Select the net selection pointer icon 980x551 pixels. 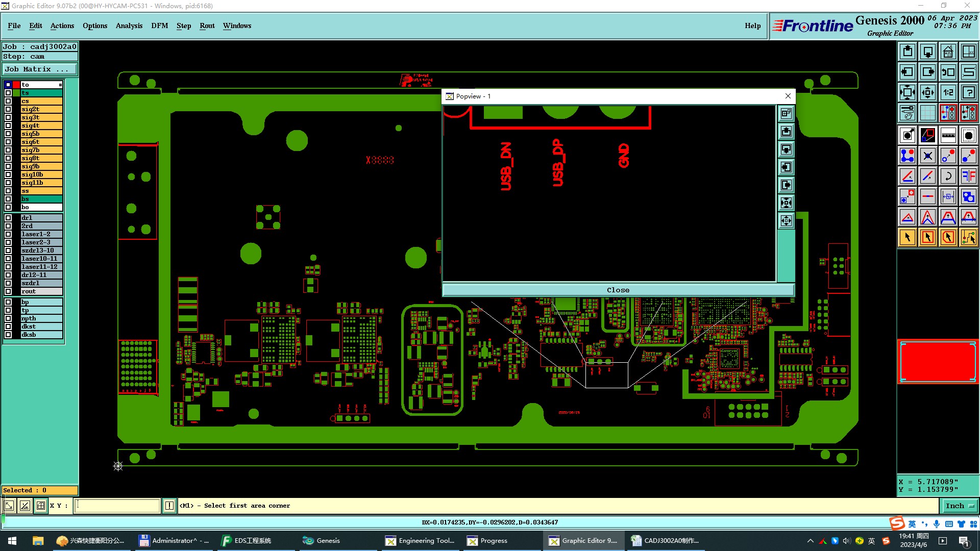pyautogui.click(x=968, y=237)
